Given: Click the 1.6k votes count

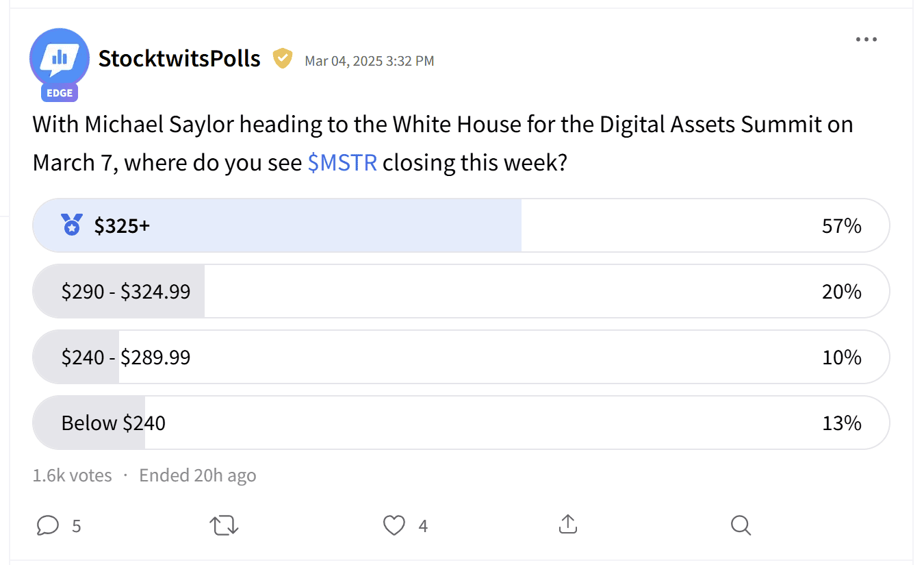Looking at the screenshot, I should (x=72, y=475).
